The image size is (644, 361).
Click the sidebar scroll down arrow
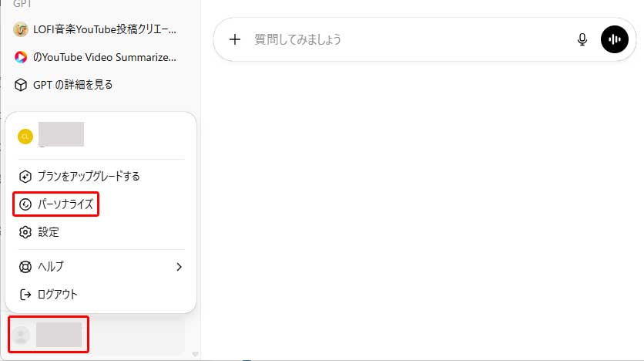coord(195,354)
